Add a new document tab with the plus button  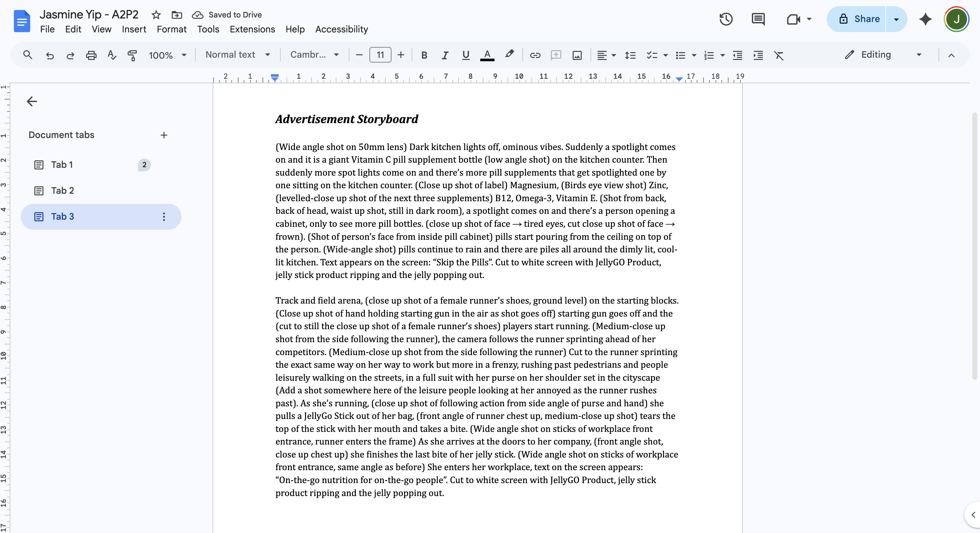click(x=164, y=135)
